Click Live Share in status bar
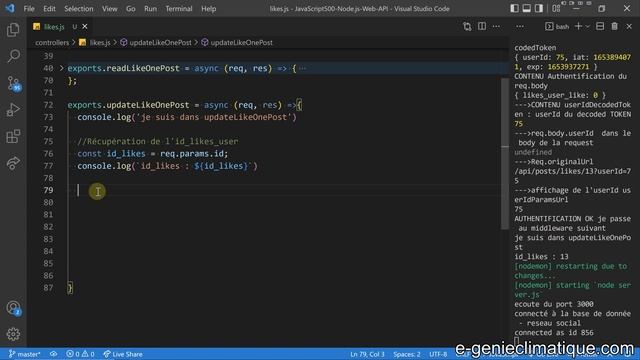Screen dimensions: 640x360 click(123, 354)
